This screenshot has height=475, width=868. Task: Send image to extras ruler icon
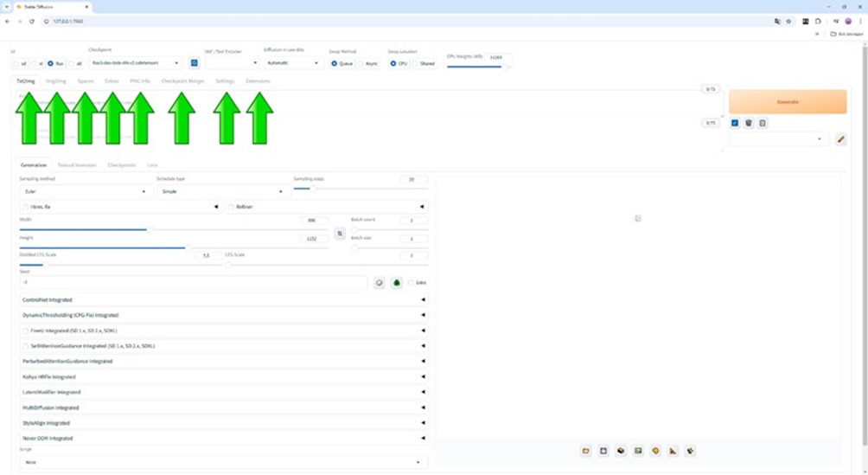pyautogui.click(x=673, y=451)
